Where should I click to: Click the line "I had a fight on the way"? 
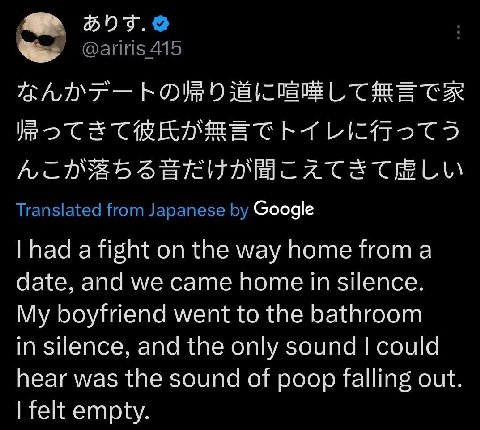tap(224, 250)
